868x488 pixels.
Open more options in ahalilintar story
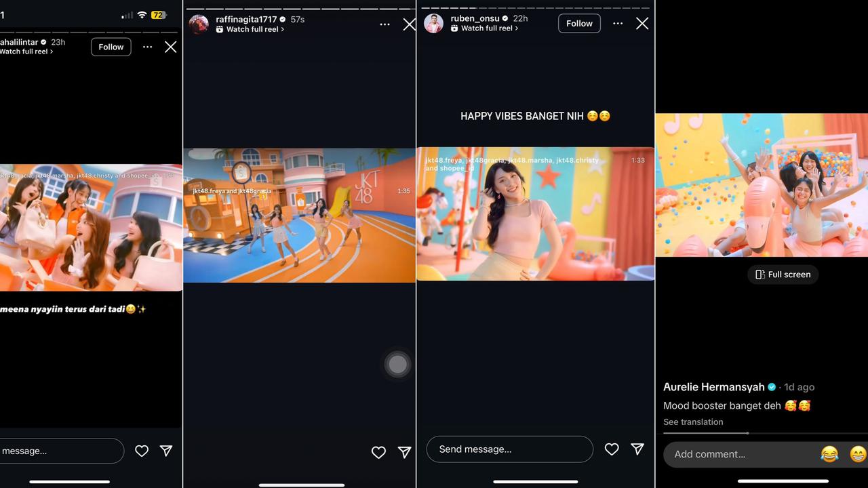[x=147, y=47]
